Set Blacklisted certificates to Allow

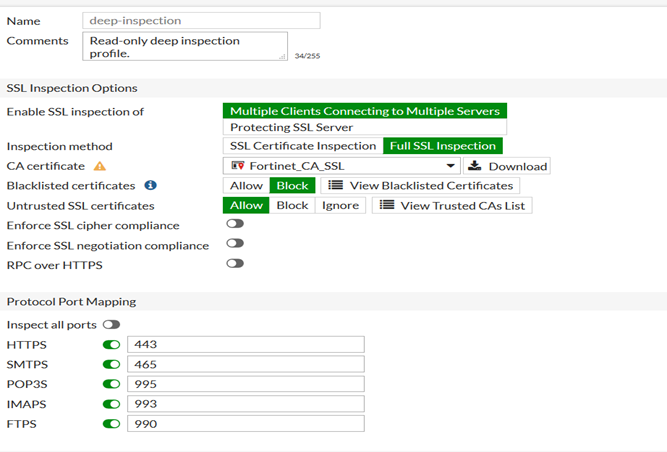point(246,185)
